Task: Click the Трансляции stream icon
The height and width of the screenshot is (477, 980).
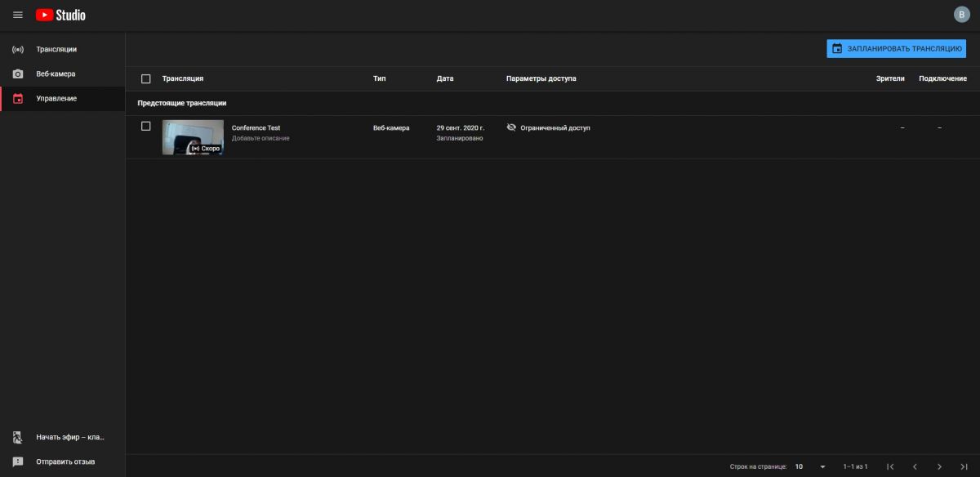Action: 18,49
